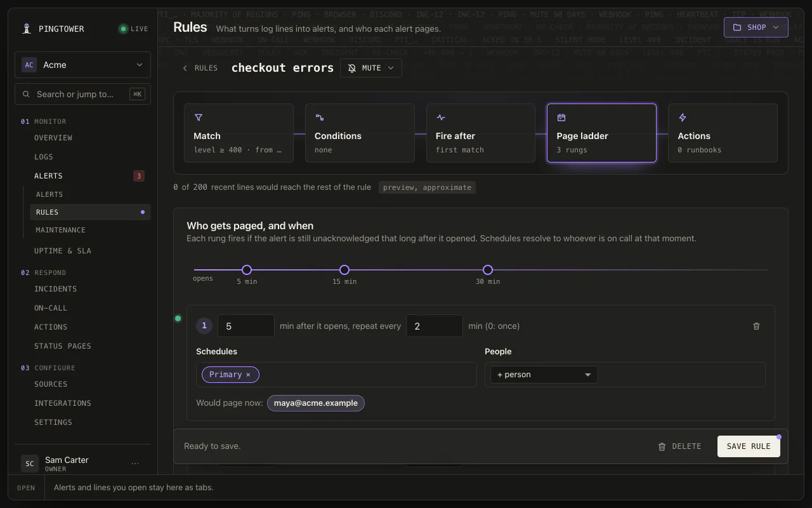
Task: Click the Sam Carter user name
Action: click(67, 460)
